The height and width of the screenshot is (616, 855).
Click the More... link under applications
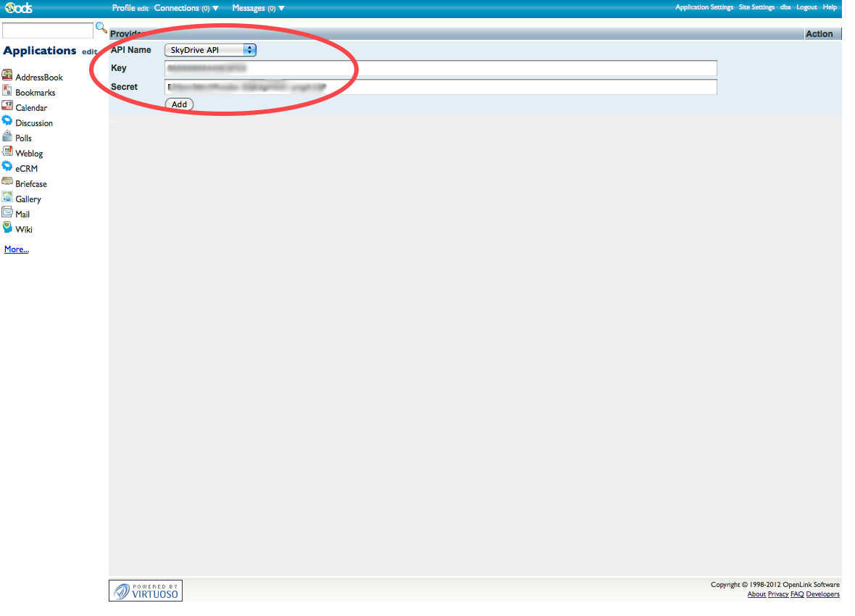(17, 249)
